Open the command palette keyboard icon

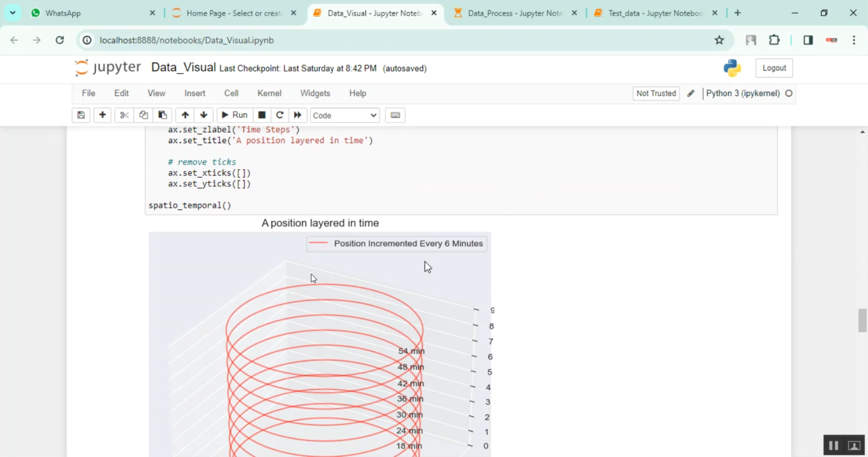(x=395, y=115)
